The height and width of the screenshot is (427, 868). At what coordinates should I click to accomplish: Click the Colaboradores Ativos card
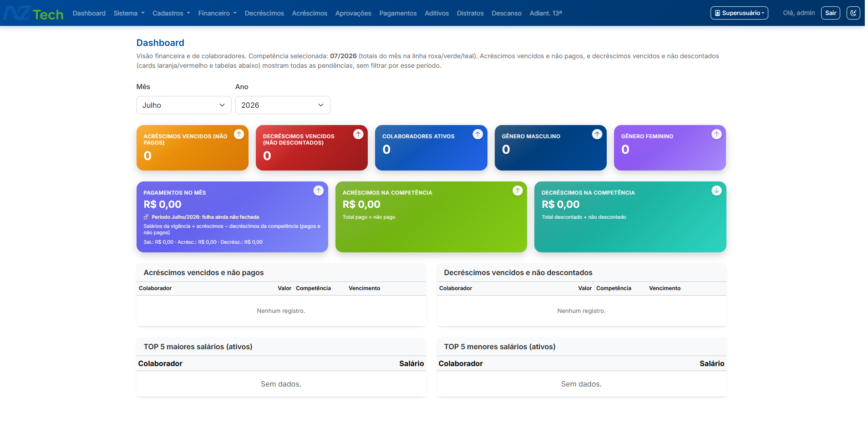[x=431, y=148]
